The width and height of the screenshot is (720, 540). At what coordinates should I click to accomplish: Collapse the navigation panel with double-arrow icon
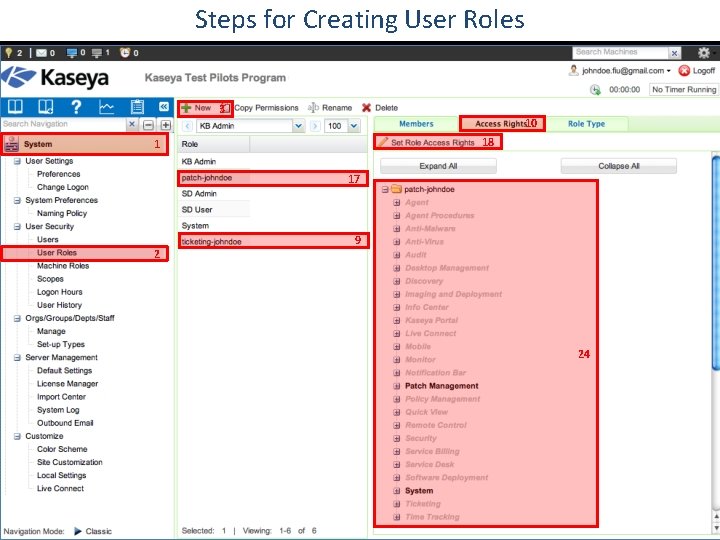164,107
